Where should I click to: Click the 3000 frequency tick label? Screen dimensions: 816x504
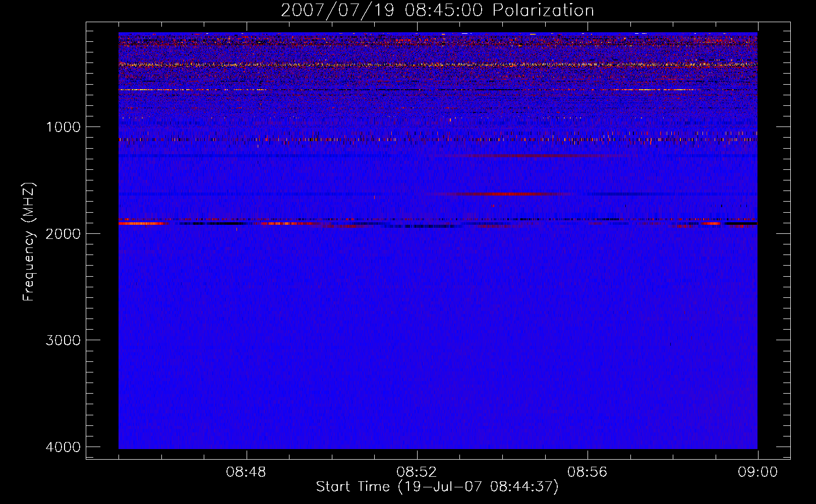tap(63, 340)
